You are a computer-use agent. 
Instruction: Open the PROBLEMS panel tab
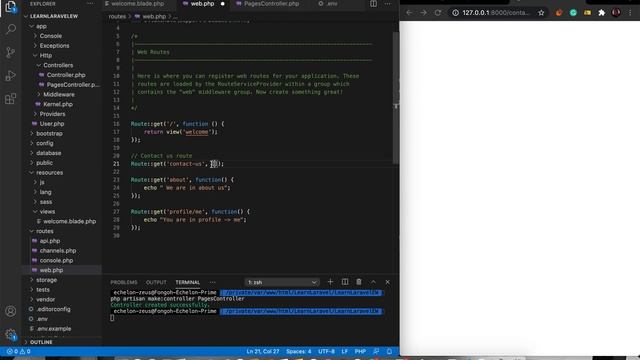124,282
